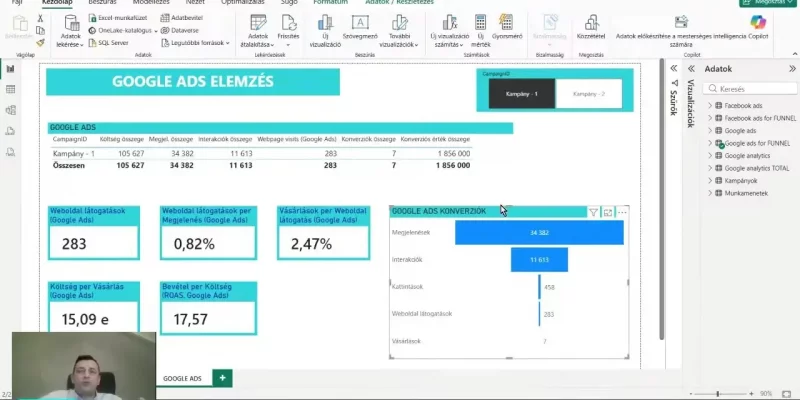Click the Keresés search field
This screenshot has height=400, width=800.
[750, 89]
